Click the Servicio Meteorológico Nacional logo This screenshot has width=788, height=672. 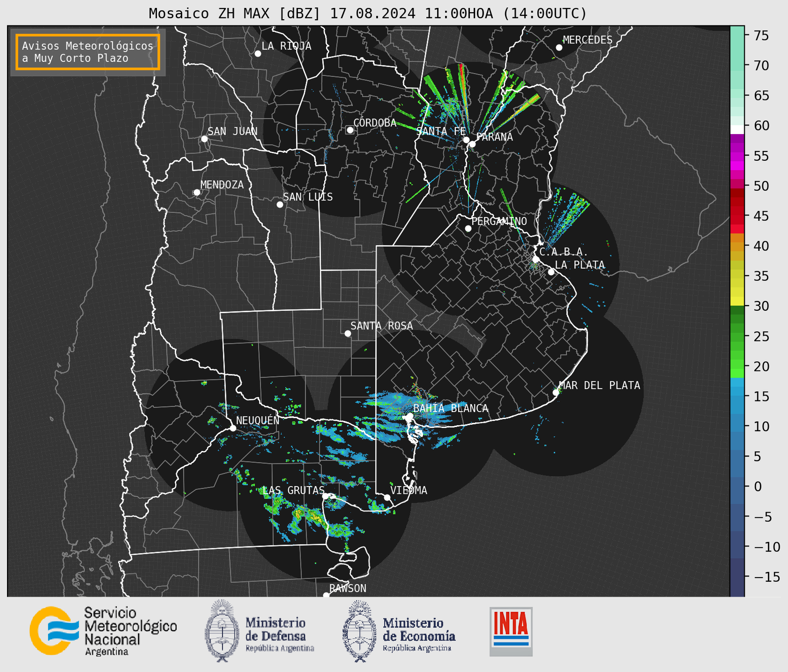coord(103,631)
